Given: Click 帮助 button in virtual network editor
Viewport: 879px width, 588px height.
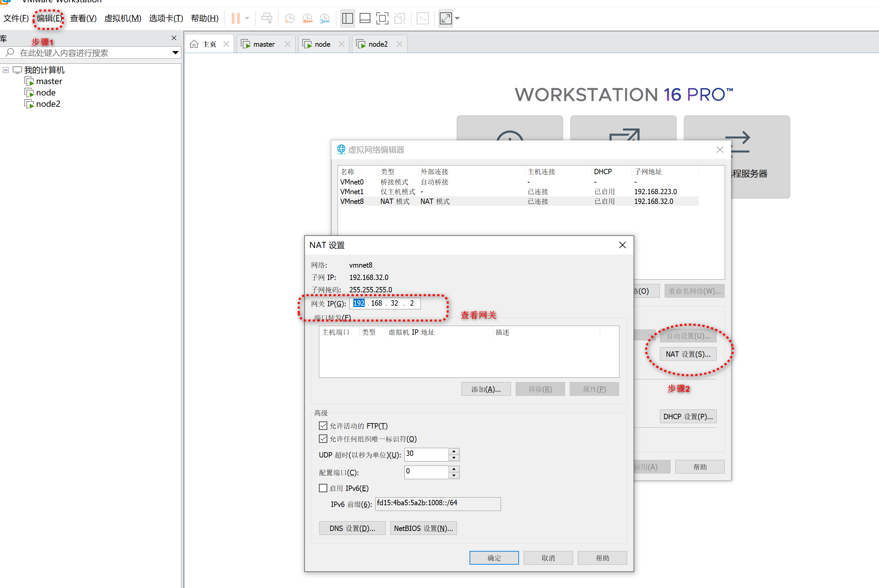Looking at the screenshot, I should click(x=700, y=467).
